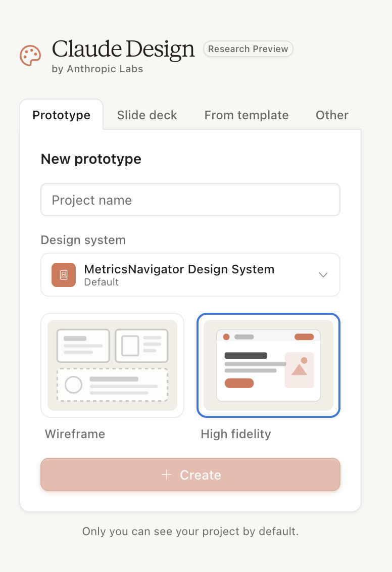The height and width of the screenshot is (572, 392).
Task: Click the 'Only you can see your project' note
Action: point(190,532)
